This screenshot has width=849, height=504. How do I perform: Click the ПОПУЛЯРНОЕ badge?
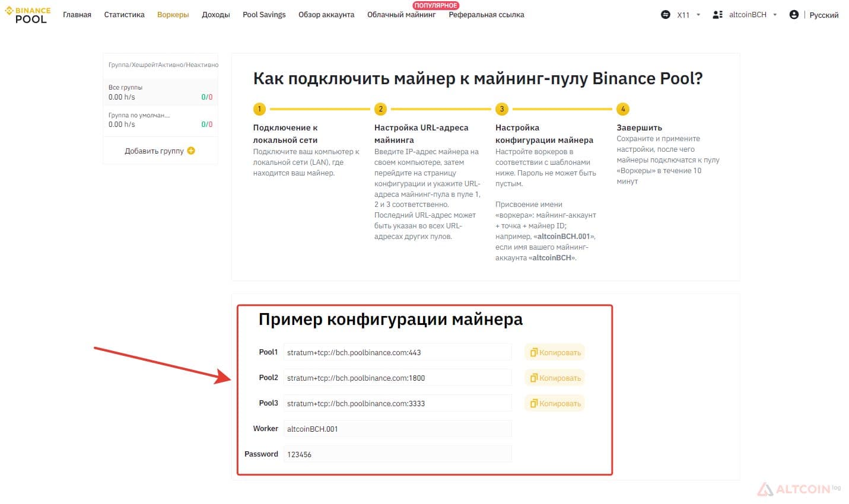[436, 5]
